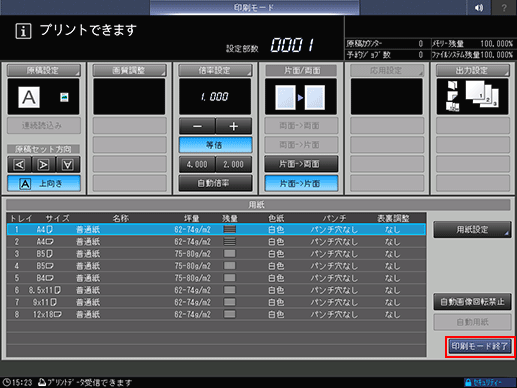The image size is (517, 388).
Task: Click the 印刷モード title tab
Action: (x=255, y=7)
